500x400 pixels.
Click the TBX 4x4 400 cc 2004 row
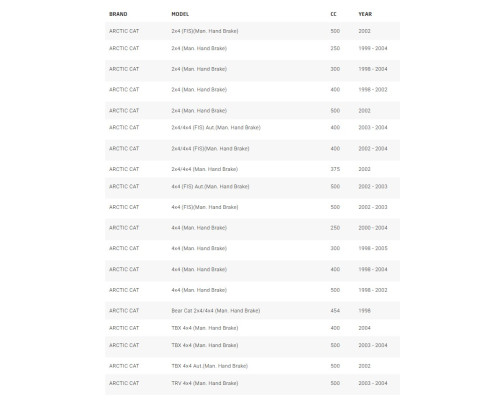[x=252, y=328]
